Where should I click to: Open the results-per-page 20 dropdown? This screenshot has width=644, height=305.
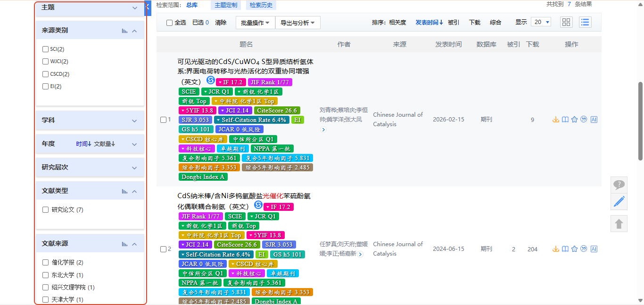point(541,22)
